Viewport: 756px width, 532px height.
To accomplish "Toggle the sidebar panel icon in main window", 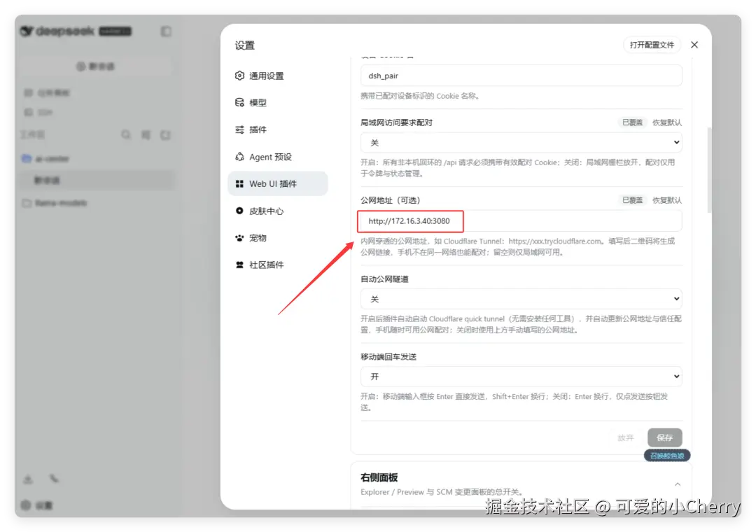I will pos(166,31).
